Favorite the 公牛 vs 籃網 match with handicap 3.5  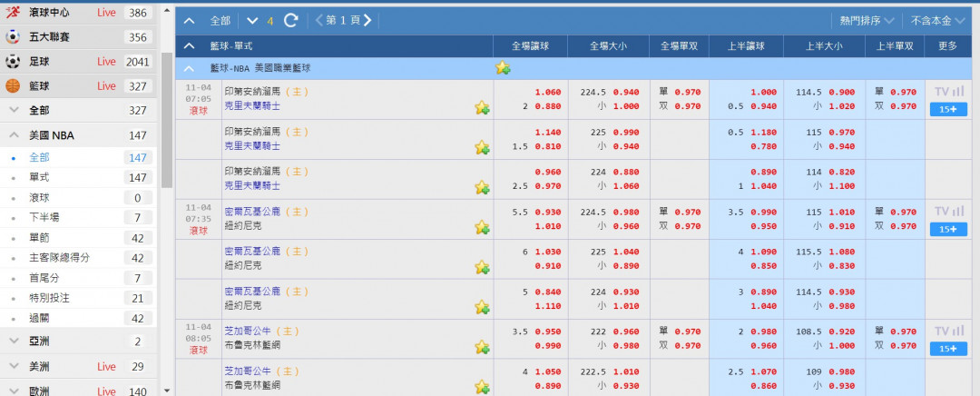[482, 347]
